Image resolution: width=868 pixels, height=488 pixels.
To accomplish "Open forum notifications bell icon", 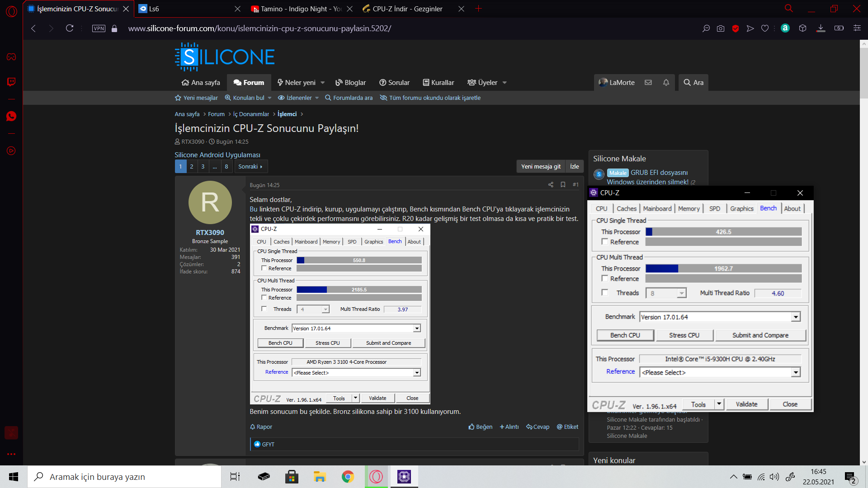I will [666, 82].
